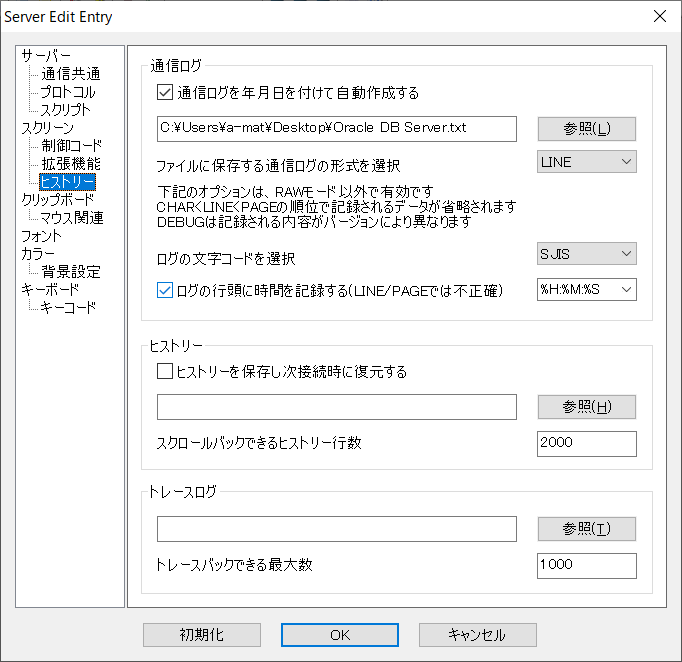Image resolution: width=682 pixels, height=662 pixels.
Task: Click 初期化 button
Action: coord(202,635)
